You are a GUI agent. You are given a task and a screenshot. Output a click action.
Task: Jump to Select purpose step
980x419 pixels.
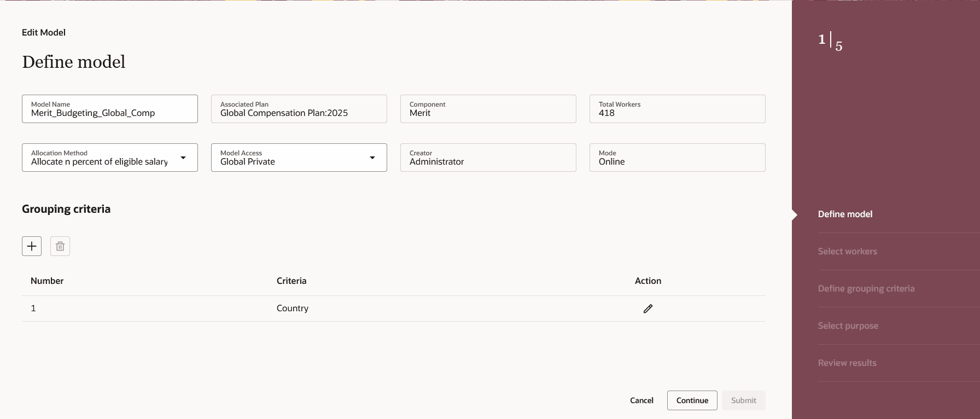(x=848, y=325)
